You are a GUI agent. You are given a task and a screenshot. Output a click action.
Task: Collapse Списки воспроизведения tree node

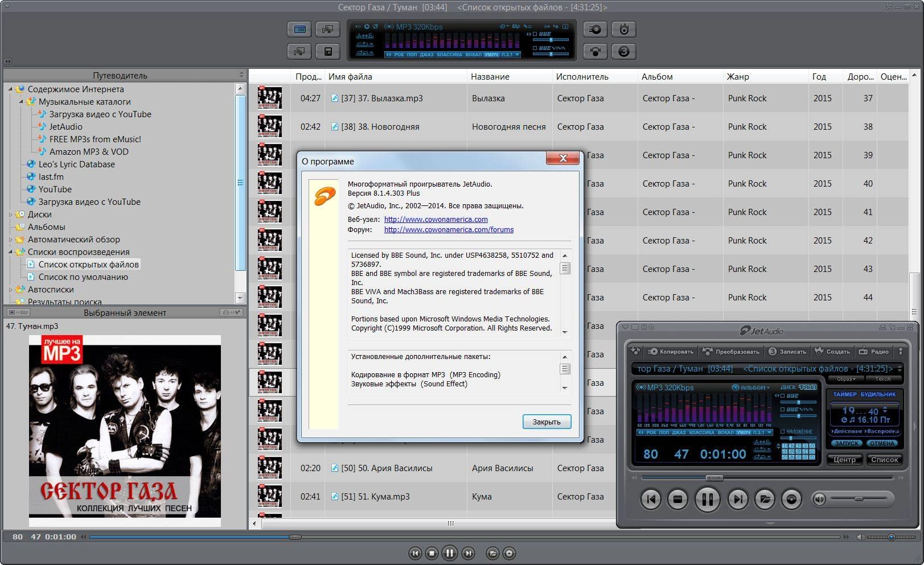[x=10, y=252]
